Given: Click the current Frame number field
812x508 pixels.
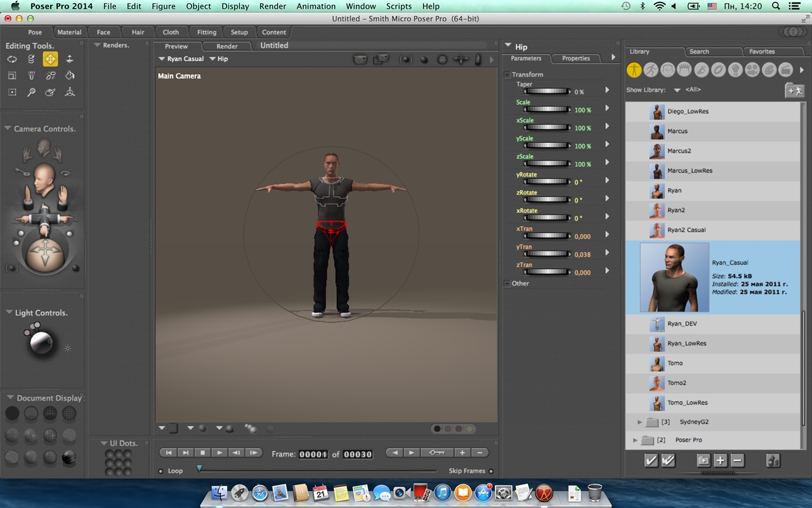Looking at the screenshot, I should pyautogui.click(x=313, y=454).
